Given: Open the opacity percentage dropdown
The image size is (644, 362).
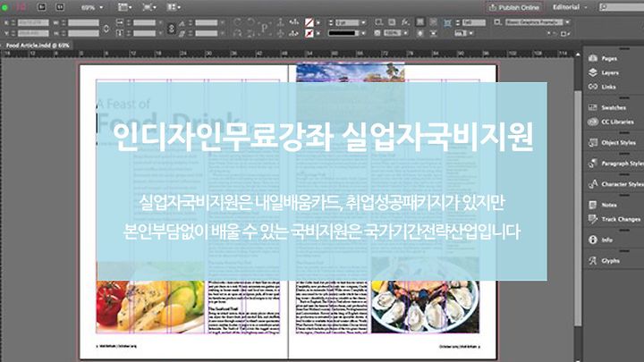Looking at the screenshot, I should pyautogui.click(x=405, y=33).
